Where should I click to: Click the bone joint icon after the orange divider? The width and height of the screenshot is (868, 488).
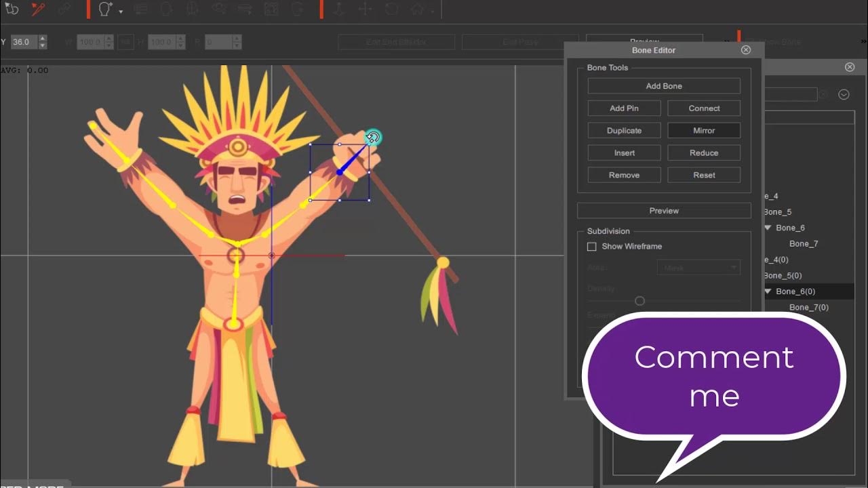338,9
